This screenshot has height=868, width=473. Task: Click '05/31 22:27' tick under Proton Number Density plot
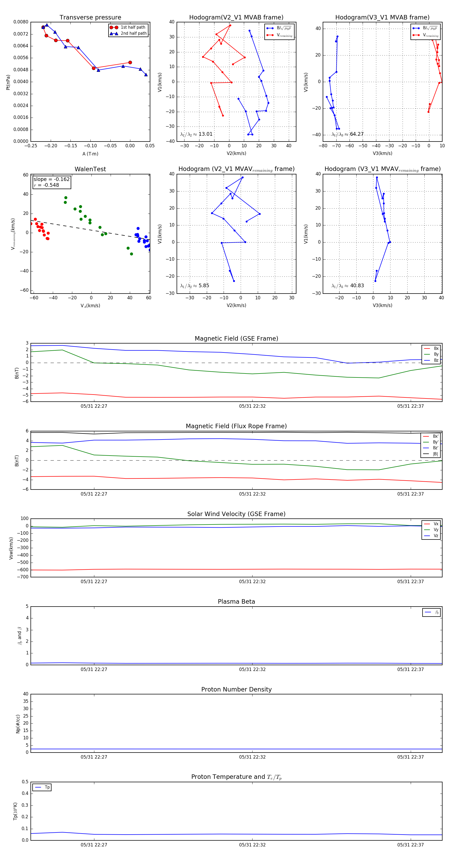tap(94, 757)
